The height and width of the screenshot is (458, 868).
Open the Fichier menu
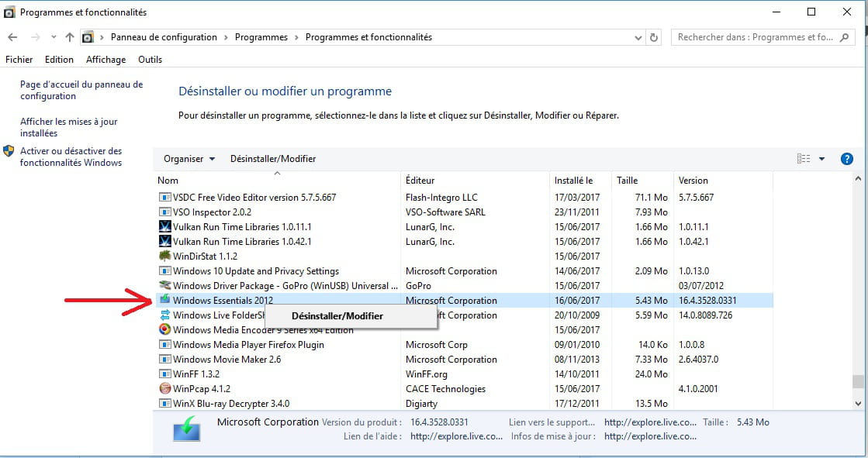[19, 59]
